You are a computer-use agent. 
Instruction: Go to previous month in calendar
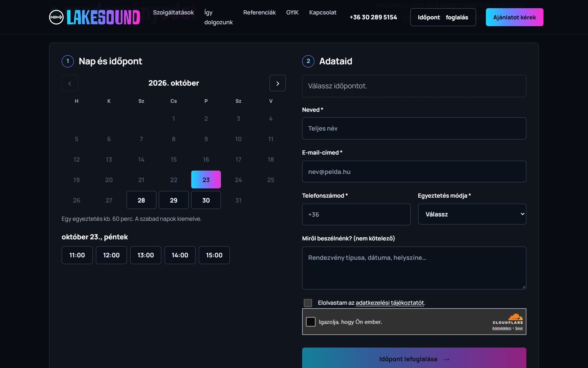click(x=70, y=83)
